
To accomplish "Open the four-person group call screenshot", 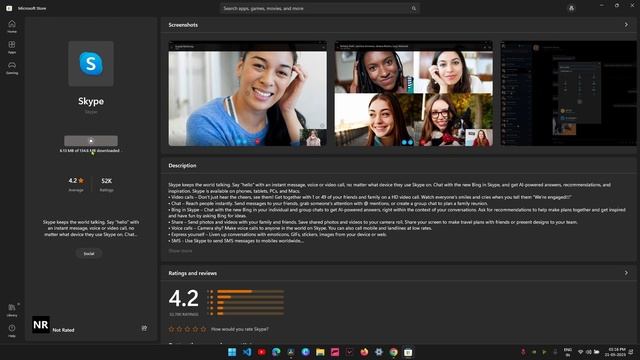I will tap(414, 93).
